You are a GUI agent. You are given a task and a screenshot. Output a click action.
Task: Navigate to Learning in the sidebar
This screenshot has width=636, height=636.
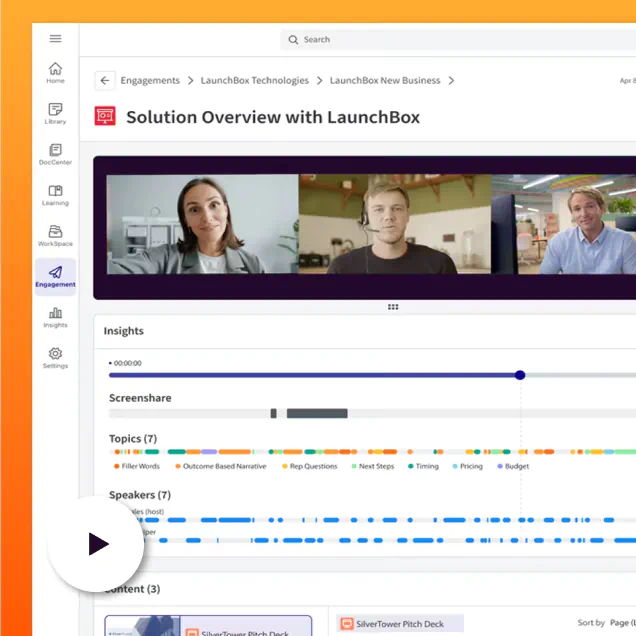click(x=55, y=195)
